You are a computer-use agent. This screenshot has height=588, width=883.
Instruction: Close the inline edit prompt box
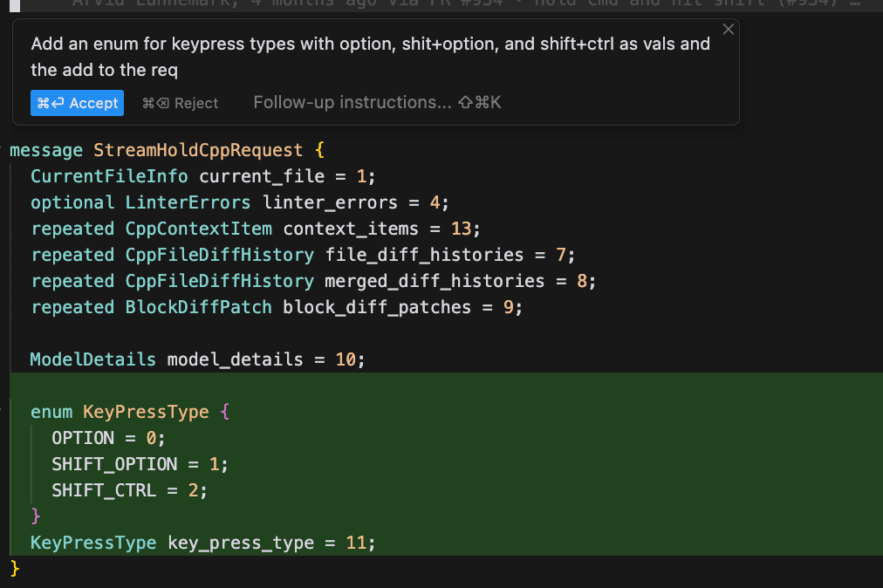click(729, 29)
